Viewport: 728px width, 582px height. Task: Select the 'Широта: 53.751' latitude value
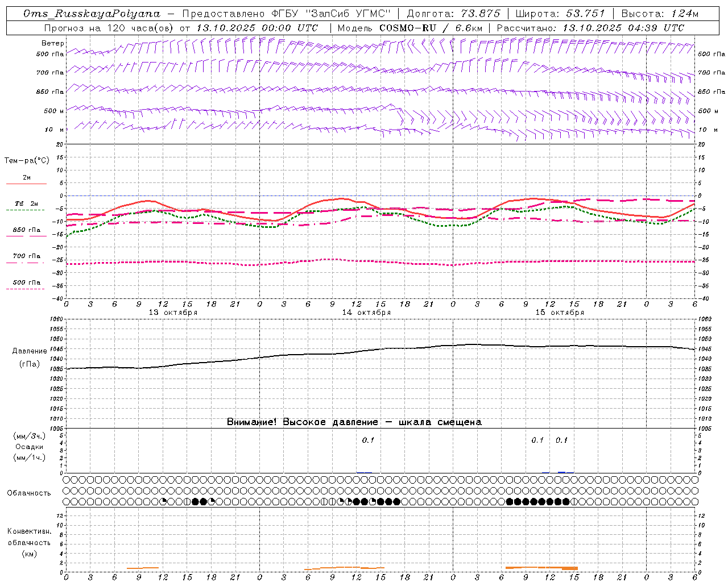click(561, 14)
